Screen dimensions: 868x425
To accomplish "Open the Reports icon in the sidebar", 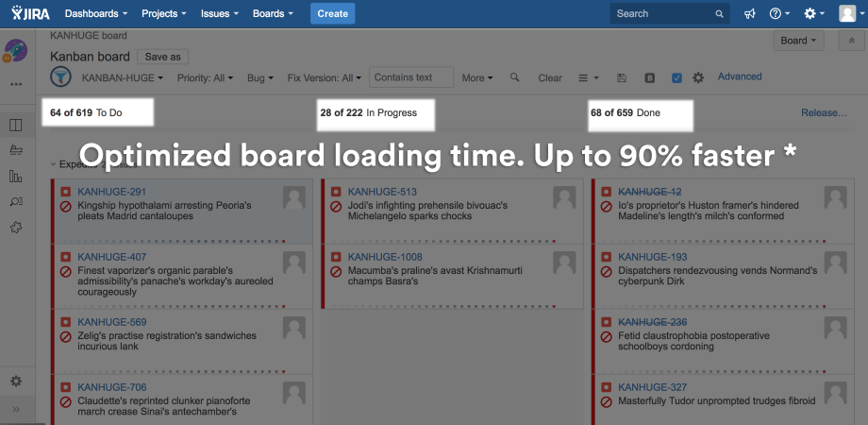I will pyautogui.click(x=15, y=176).
